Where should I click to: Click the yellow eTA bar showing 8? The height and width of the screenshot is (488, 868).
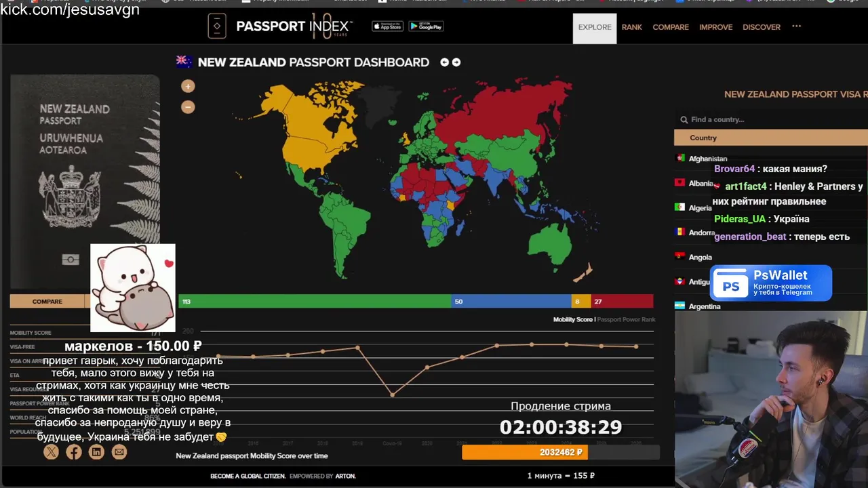[x=581, y=302]
